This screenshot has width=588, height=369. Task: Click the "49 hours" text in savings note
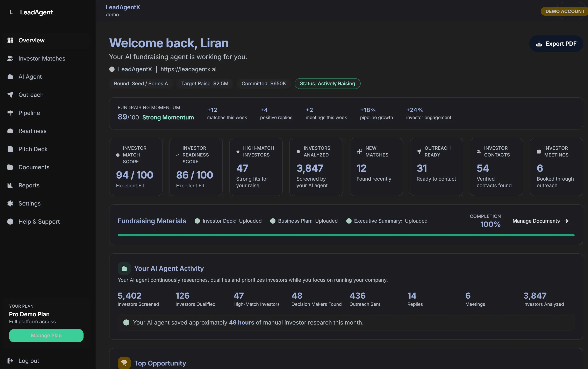242,322
